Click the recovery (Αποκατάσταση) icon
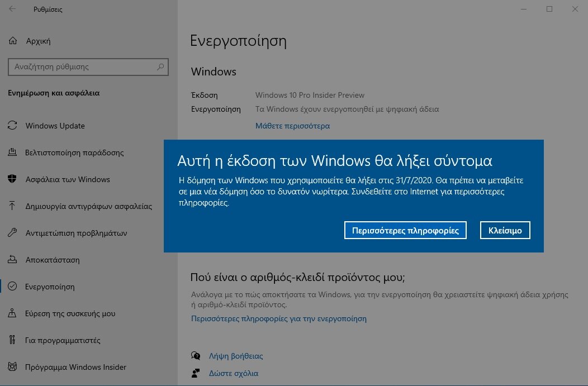The image size is (588, 386). (x=12, y=260)
